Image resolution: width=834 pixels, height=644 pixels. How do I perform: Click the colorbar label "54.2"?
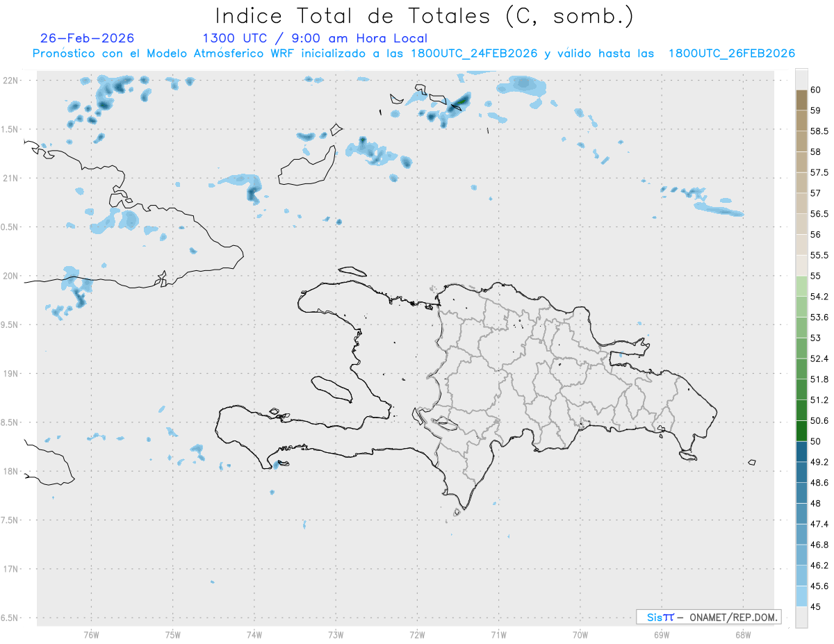[x=819, y=297]
